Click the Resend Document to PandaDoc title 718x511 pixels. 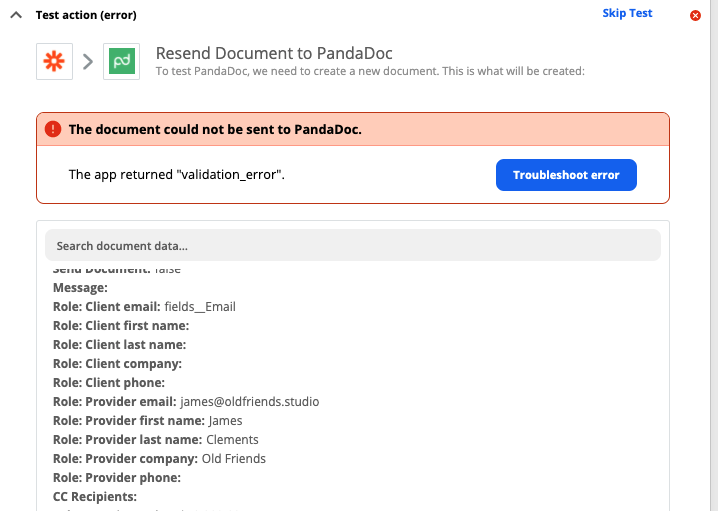[274, 53]
